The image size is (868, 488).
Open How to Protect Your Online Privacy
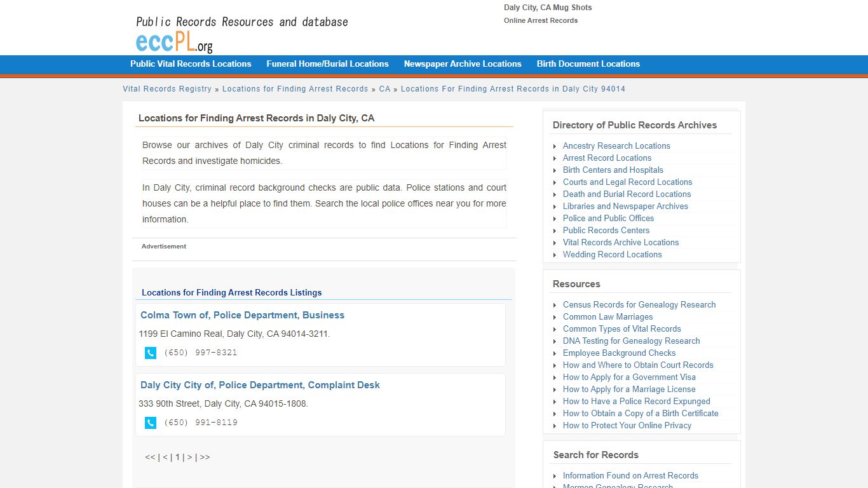[x=627, y=425]
